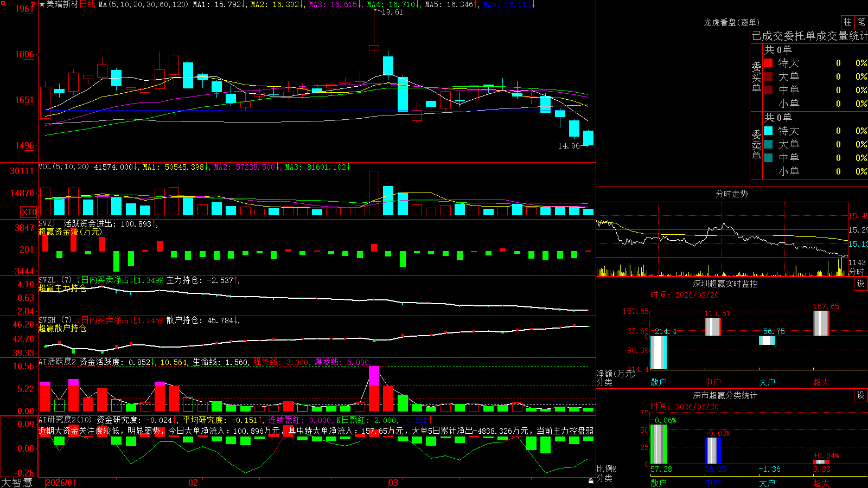Click the 已成交委托单成交量统计 header
This screenshot has width=868, height=488.
[x=809, y=36]
